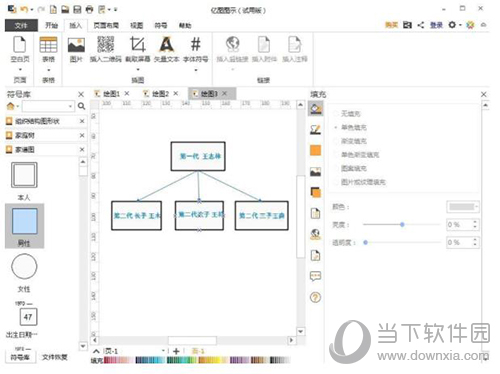Open the 文件 (File) menu

21,25
